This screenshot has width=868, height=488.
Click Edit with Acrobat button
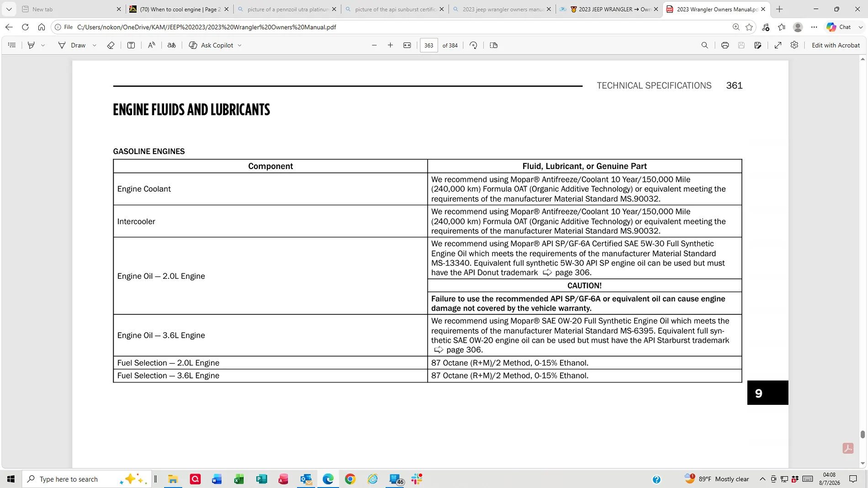click(836, 45)
